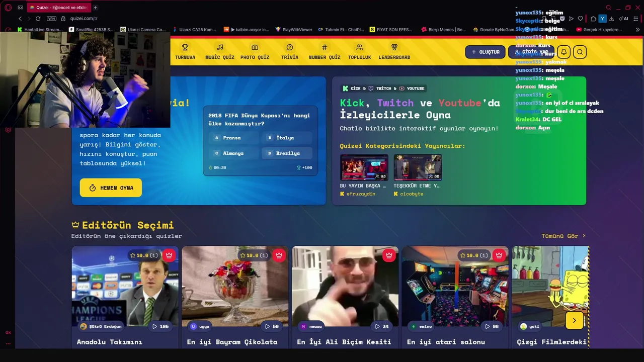
Task: Go back with browser back arrow
Action: point(20,19)
